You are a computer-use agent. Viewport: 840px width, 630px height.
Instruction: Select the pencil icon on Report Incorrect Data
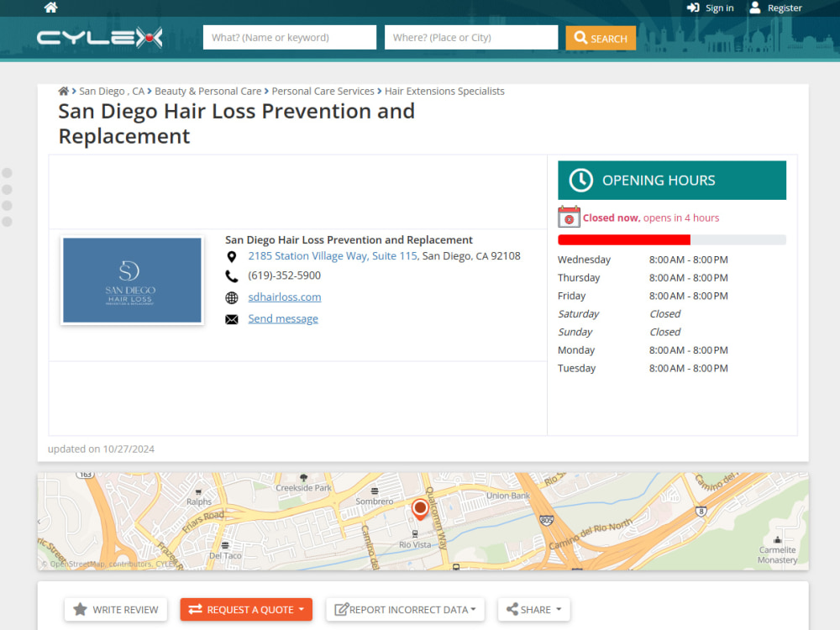coord(341,609)
